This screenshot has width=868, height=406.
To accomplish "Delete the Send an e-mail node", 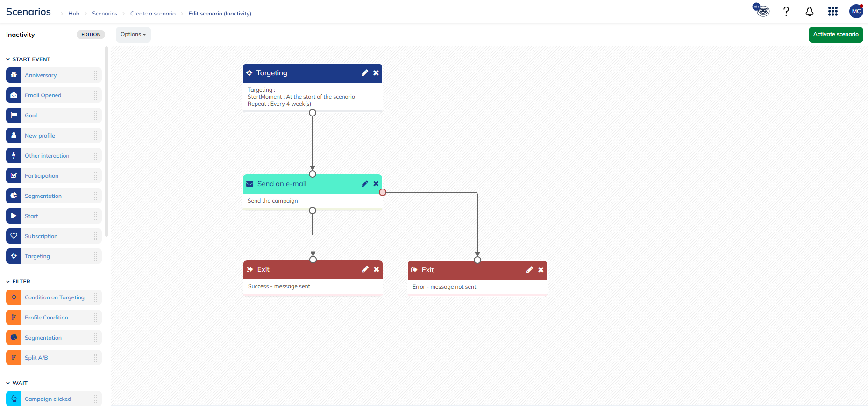I will point(376,184).
